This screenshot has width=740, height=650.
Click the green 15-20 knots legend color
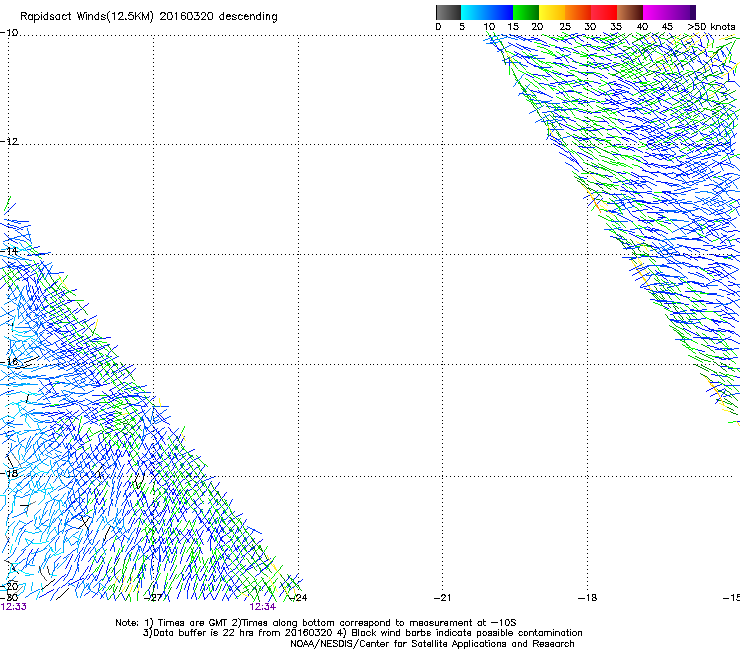point(526,12)
